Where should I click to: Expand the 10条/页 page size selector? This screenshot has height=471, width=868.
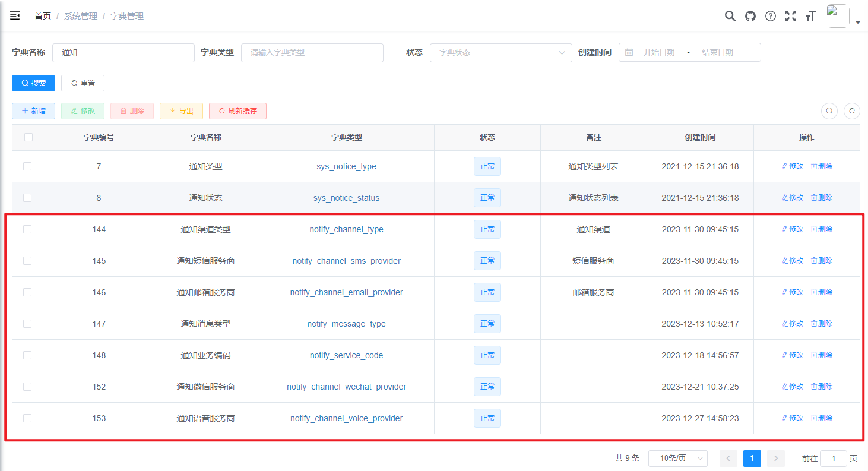(x=677, y=458)
